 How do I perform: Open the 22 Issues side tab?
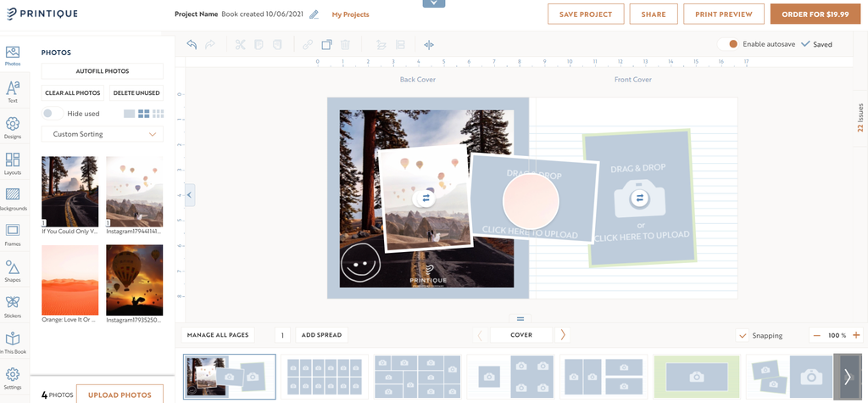click(860, 117)
